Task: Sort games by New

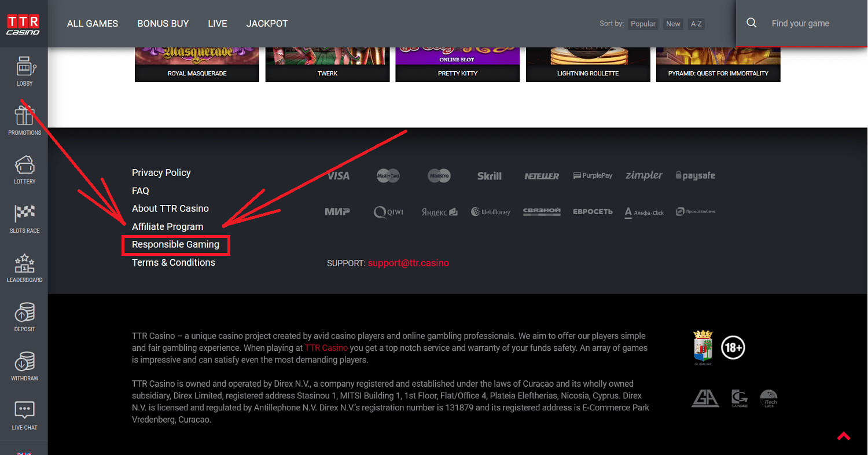Action: tap(673, 24)
